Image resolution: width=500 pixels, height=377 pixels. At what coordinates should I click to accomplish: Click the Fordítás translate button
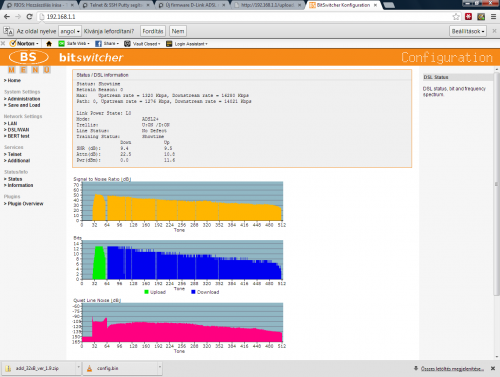coord(153,31)
